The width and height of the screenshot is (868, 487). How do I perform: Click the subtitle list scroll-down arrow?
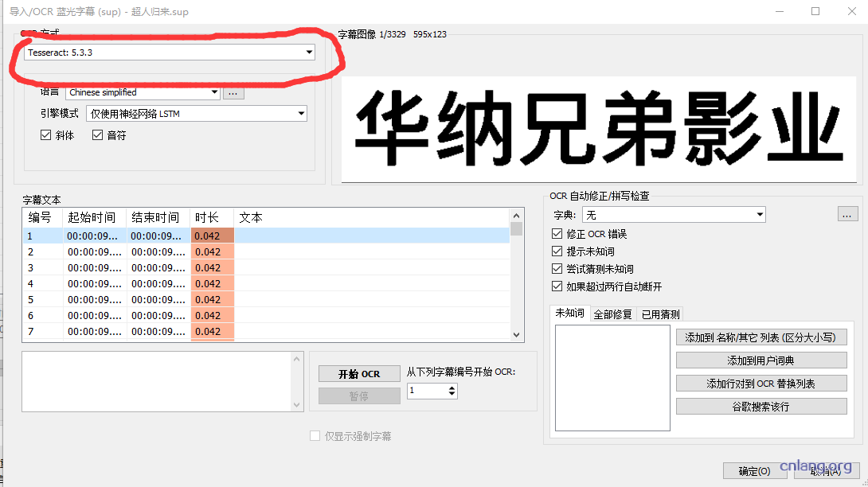click(517, 335)
